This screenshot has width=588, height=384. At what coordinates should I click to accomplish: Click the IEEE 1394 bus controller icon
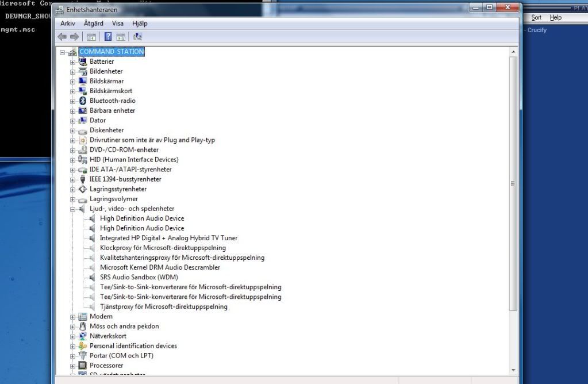point(83,179)
